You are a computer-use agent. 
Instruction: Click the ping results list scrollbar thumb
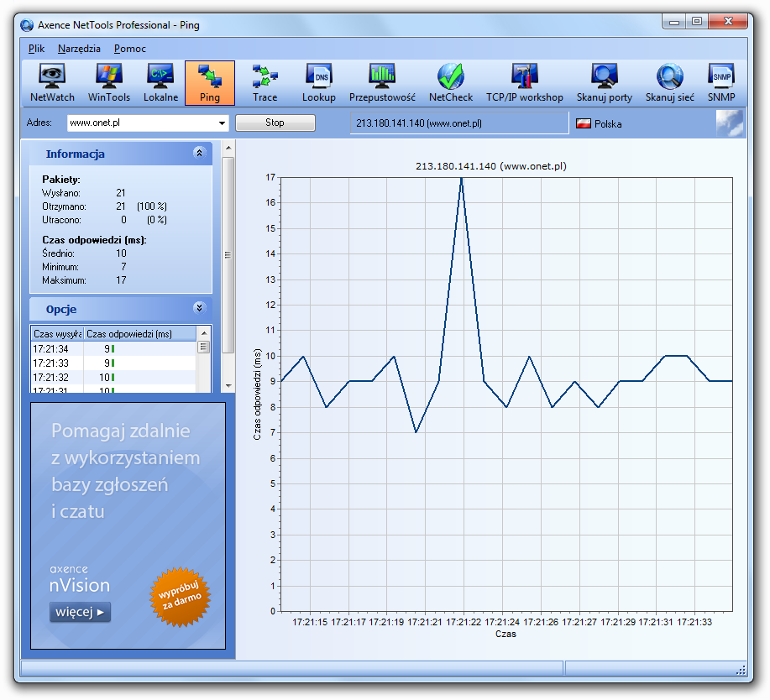(x=204, y=347)
